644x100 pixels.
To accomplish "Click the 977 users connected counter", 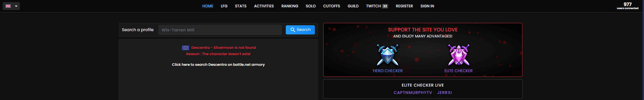I will pos(627,6).
